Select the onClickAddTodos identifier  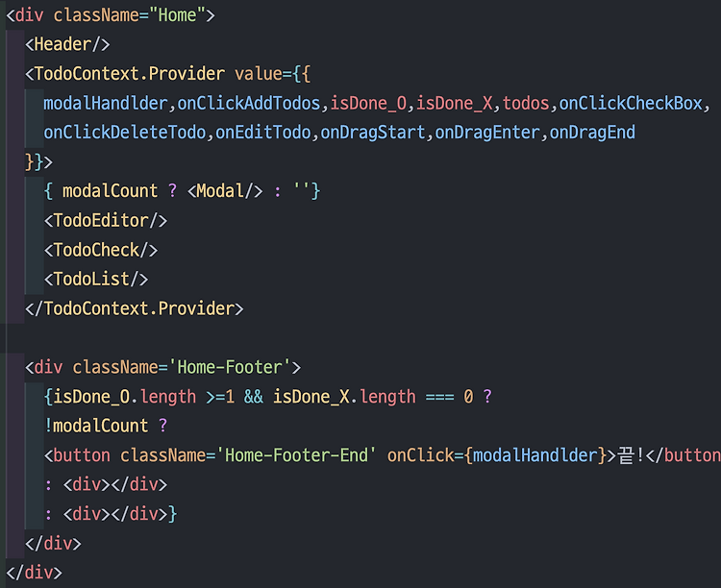pos(249,104)
